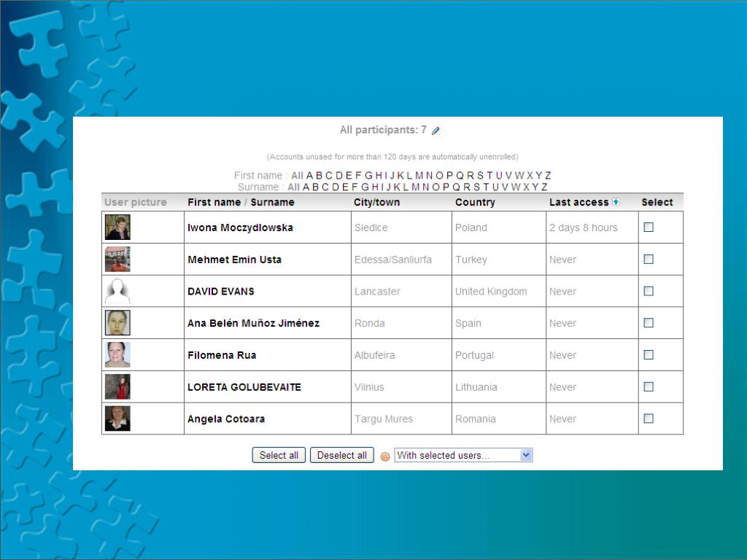Click the Lithuania country cell
Viewport: 747px width, 560px height.
[476, 387]
